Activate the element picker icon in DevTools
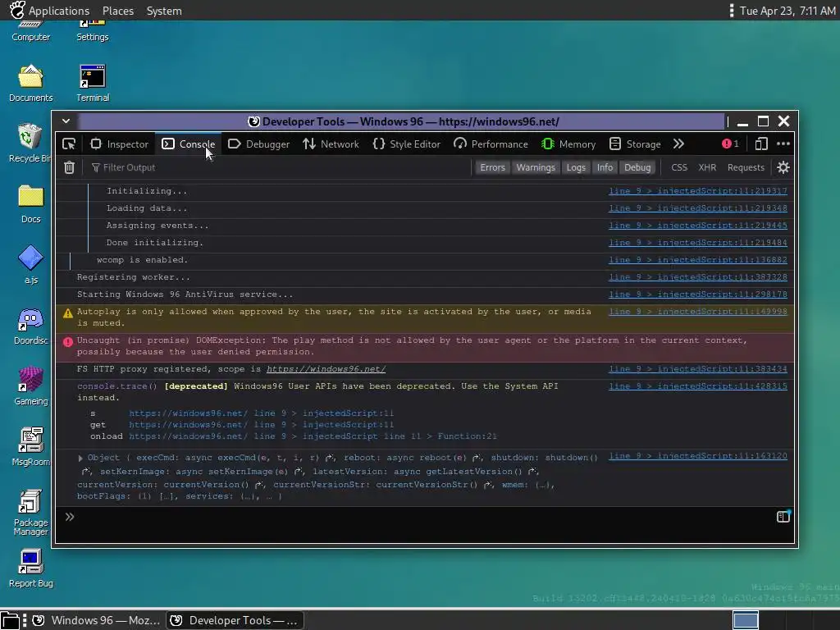 click(x=69, y=144)
